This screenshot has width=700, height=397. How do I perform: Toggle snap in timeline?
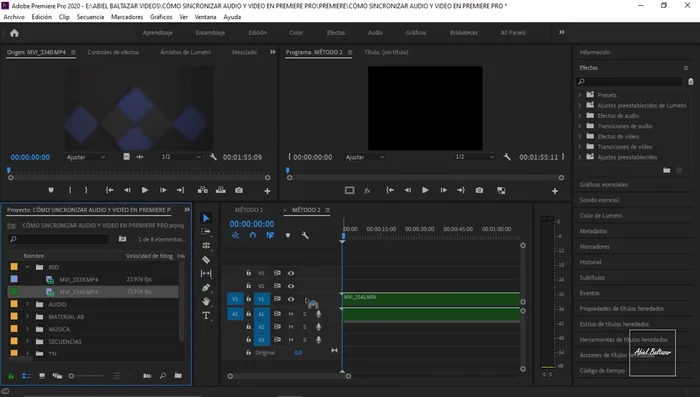[x=253, y=235]
